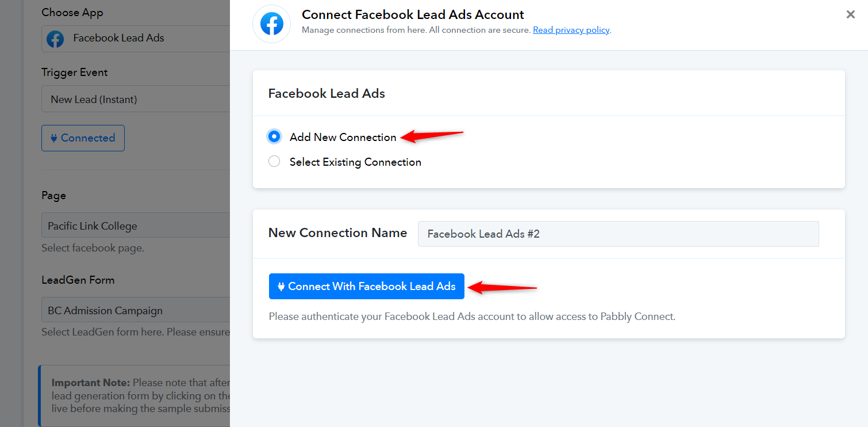Click the Connected button

(x=83, y=138)
